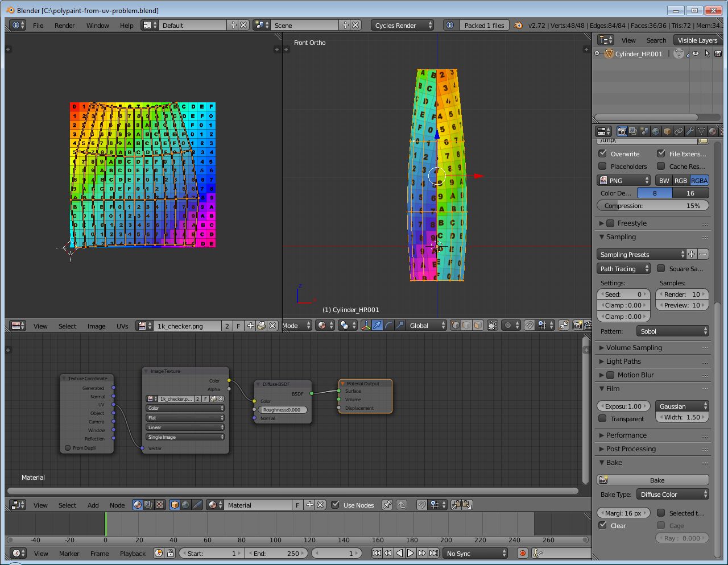
Task: Open the Help menu
Action: click(x=127, y=25)
